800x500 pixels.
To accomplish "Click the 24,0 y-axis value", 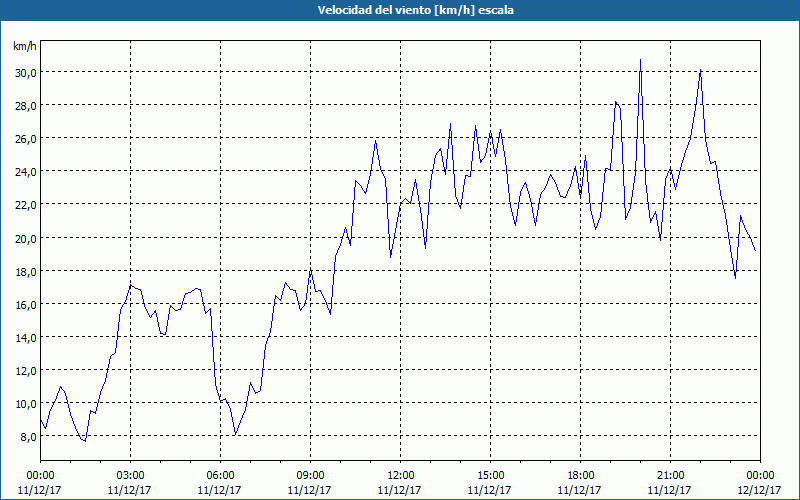I will 26,171.
